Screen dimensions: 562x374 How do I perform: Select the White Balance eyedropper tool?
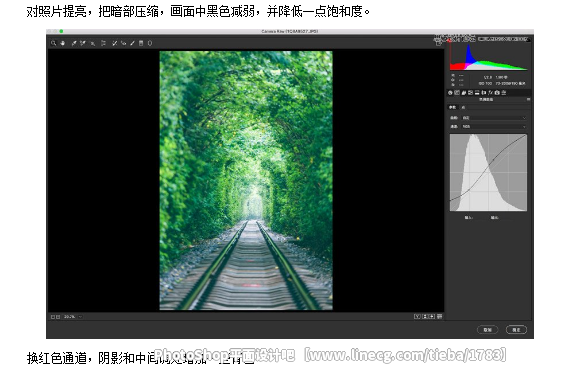click(74, 43)
